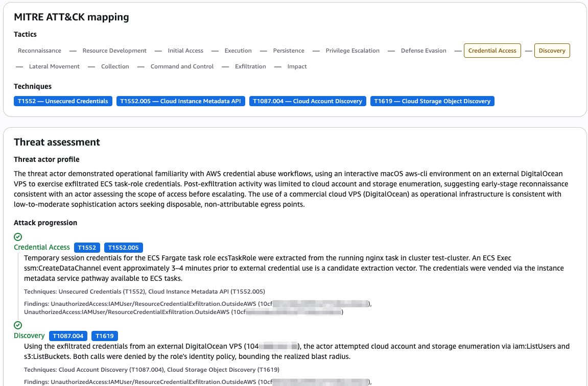Click the small T1552 tag beside Credential Access
Viewport: 588px width, 386px height.
[87, 248]
